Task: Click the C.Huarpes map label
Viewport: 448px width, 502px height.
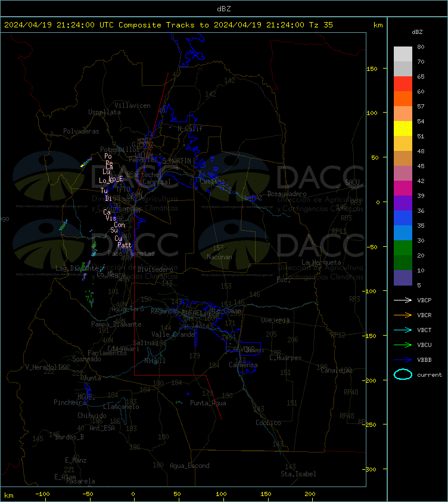Action: pos(285,358)
